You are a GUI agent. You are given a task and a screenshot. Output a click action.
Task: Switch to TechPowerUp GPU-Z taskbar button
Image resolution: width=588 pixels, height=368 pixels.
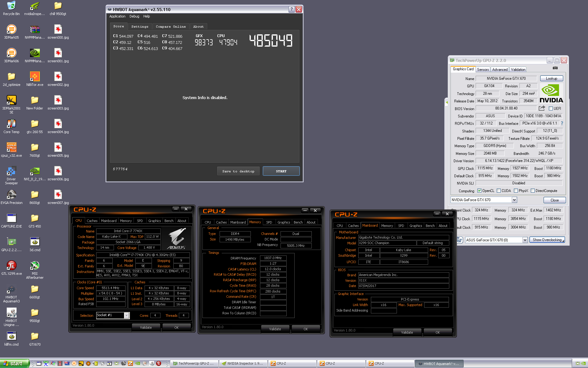click(x=194, y=363)
